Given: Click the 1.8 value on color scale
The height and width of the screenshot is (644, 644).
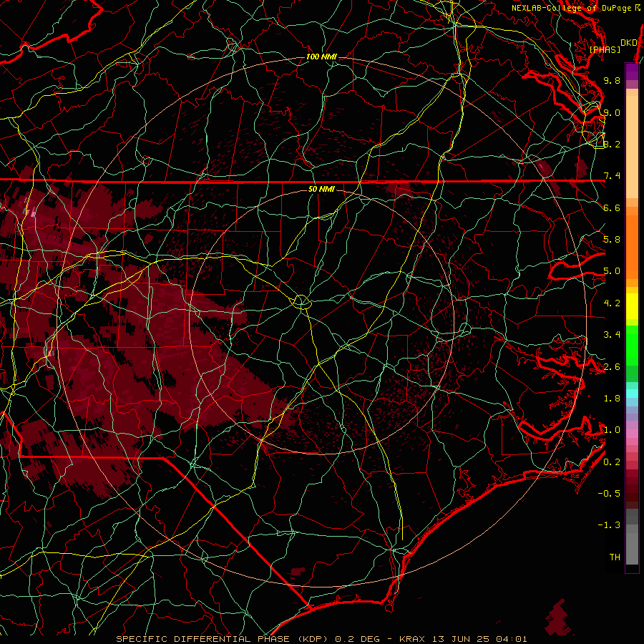Looking at the screenshot, I should pos(612,399).
